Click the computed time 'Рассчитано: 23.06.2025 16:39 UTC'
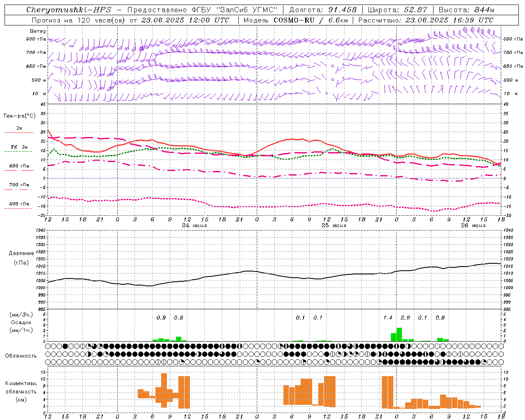 tap(426, 20)
